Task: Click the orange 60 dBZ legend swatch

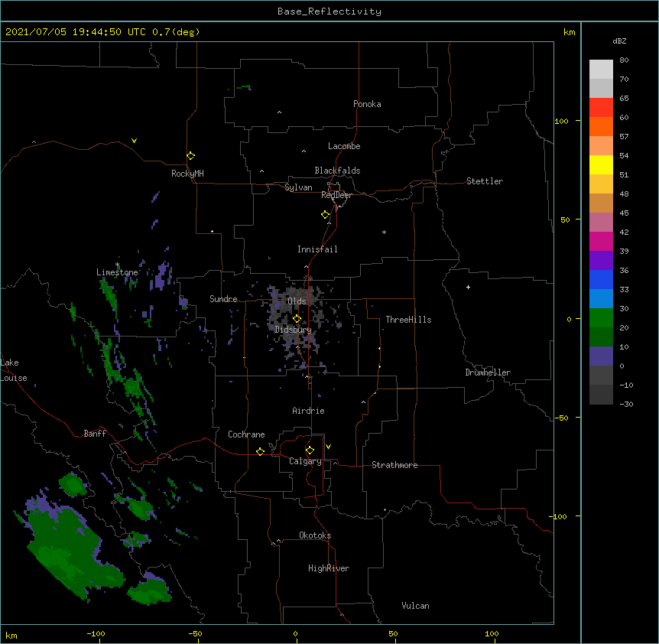Action: [x=601, y=126]
